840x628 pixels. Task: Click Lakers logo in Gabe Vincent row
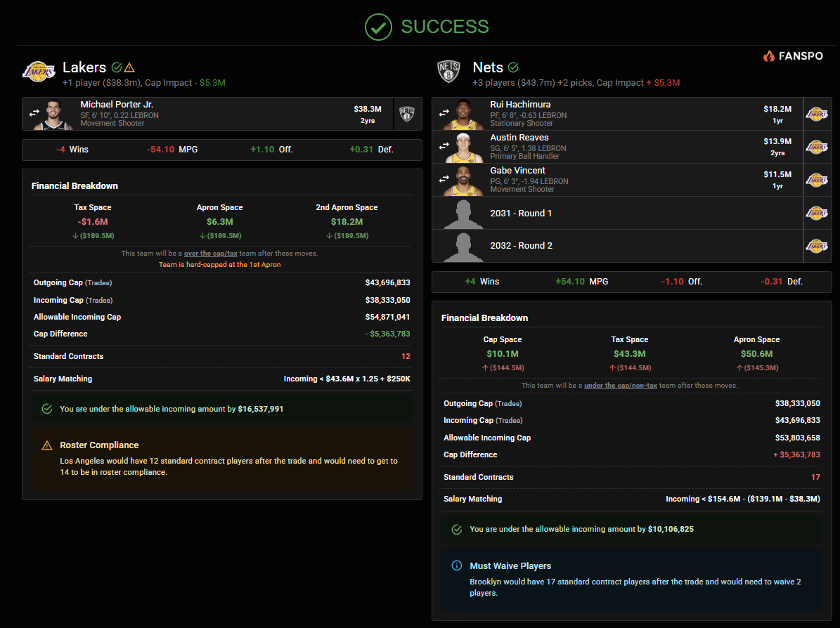coord(817,180)
